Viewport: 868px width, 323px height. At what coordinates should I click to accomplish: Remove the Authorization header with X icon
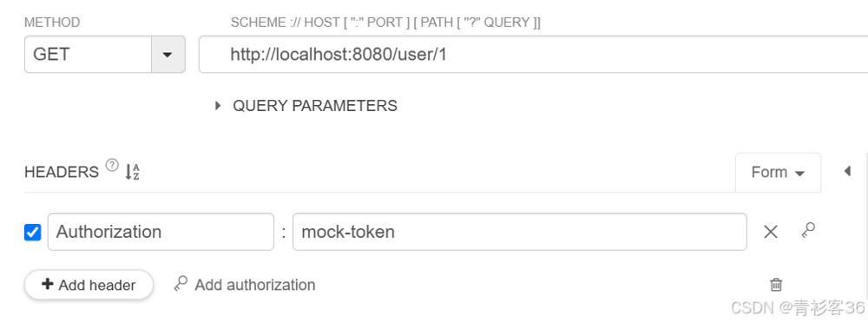click(x=771, y=232)
